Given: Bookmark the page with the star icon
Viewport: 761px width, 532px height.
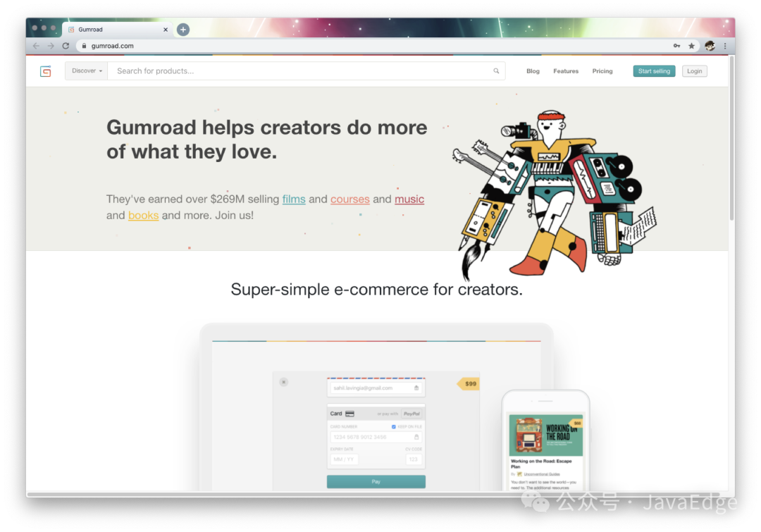Looking at the screenshot, I should tap(692, 46).
